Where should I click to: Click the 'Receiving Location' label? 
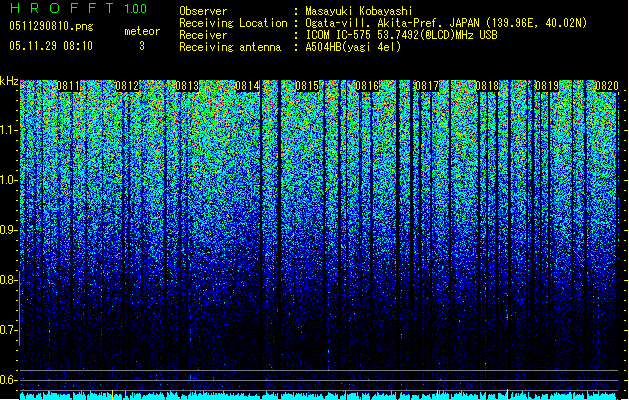[x=233, y=23]
